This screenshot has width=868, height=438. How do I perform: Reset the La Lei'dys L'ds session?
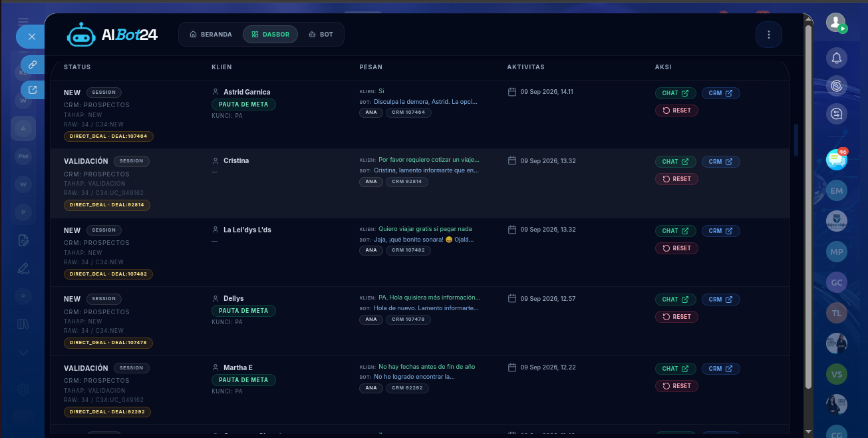[676, 248]
